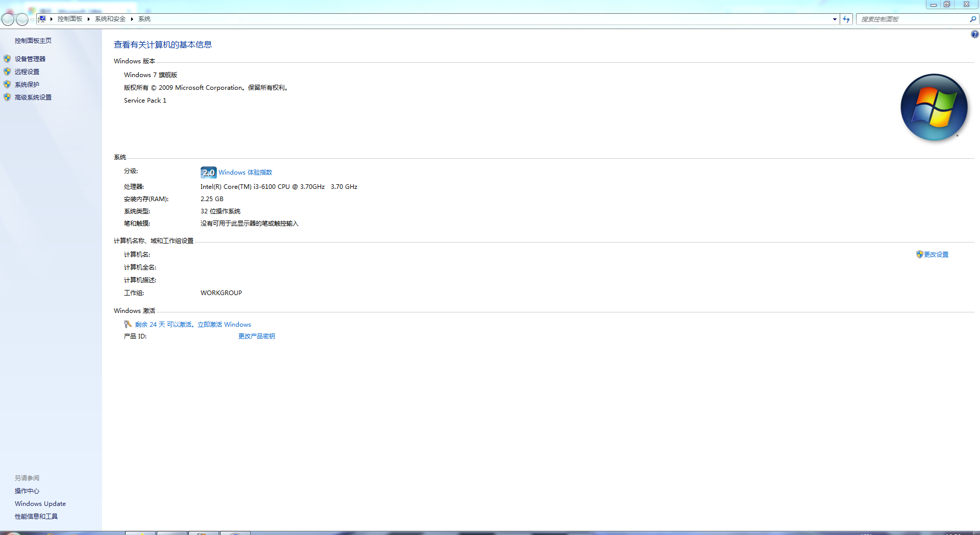This screenshot has height=535, width=980.
Task: Click processor text Intel Core i3-6100
Action: 279,187
